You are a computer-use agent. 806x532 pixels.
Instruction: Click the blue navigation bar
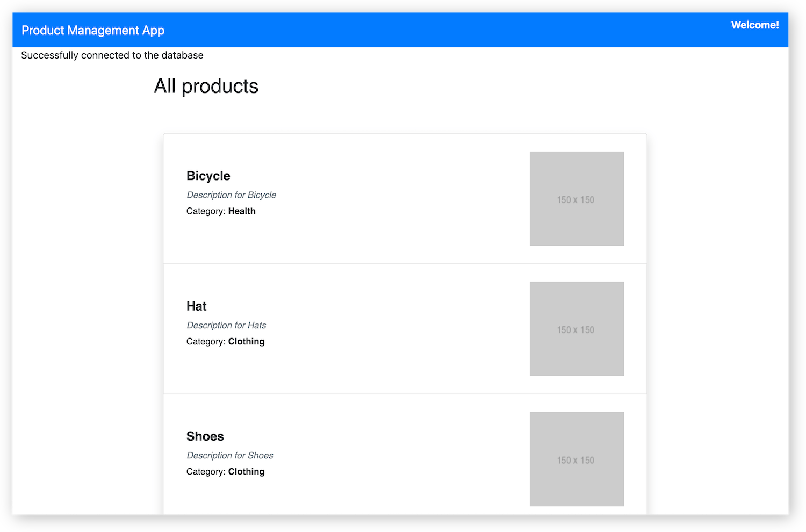tap(403, 30)
